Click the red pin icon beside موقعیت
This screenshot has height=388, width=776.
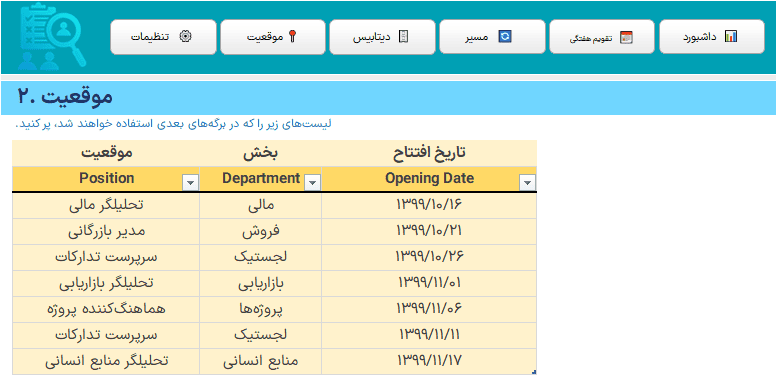point(292,37)
